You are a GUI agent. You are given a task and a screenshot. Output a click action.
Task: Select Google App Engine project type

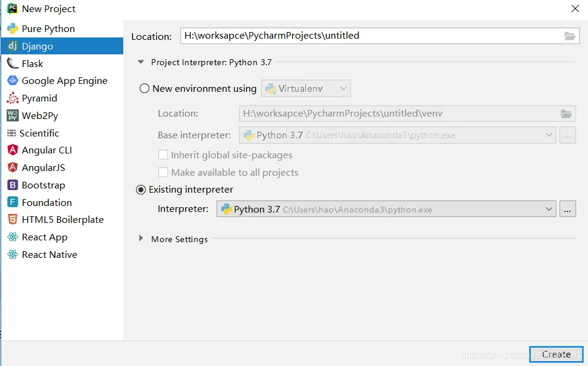click(x=65, y=81)
